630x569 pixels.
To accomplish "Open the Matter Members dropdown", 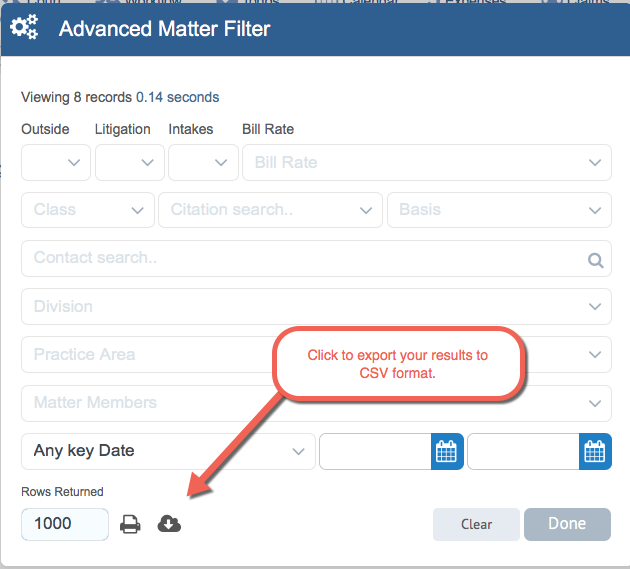I will [x=317, y=403].
